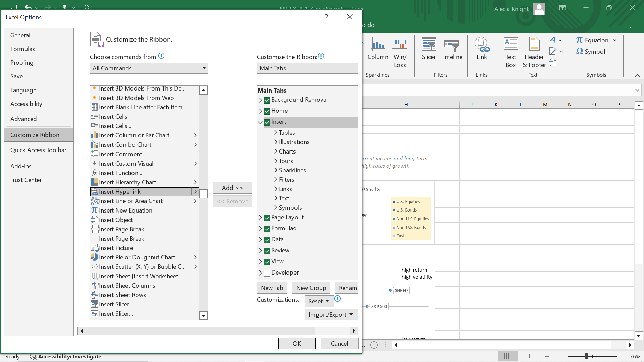Select the Formulas options category

(x=39, y=49)
